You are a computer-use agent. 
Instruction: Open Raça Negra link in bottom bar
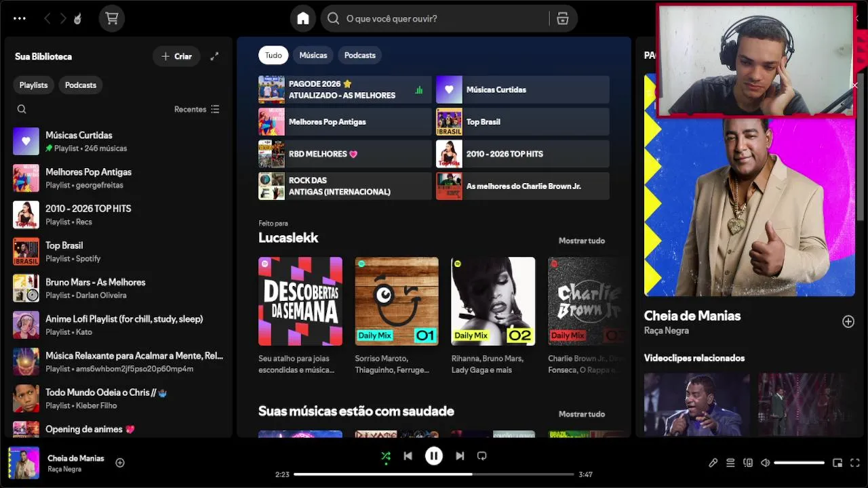(x=64, y=469)
